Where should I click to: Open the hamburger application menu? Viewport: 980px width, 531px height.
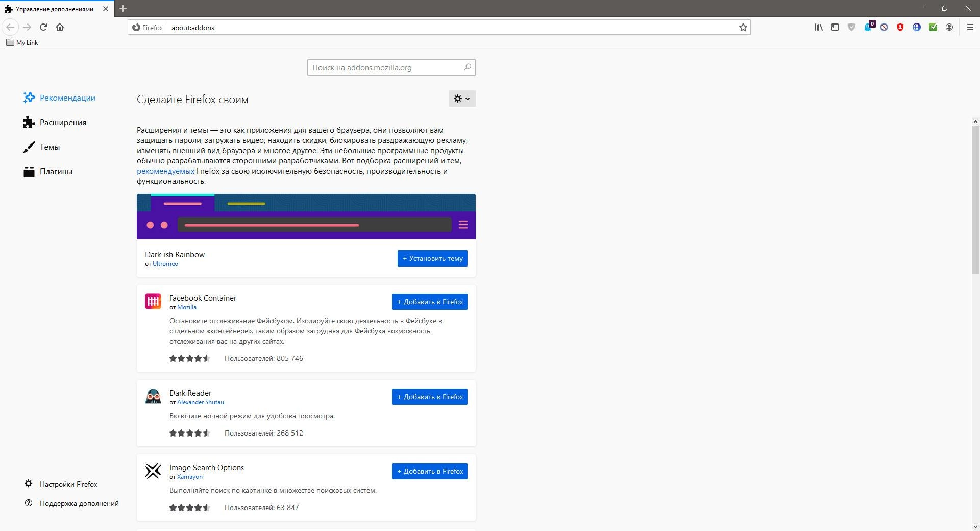pyautogui.click(x=970, y=27)
